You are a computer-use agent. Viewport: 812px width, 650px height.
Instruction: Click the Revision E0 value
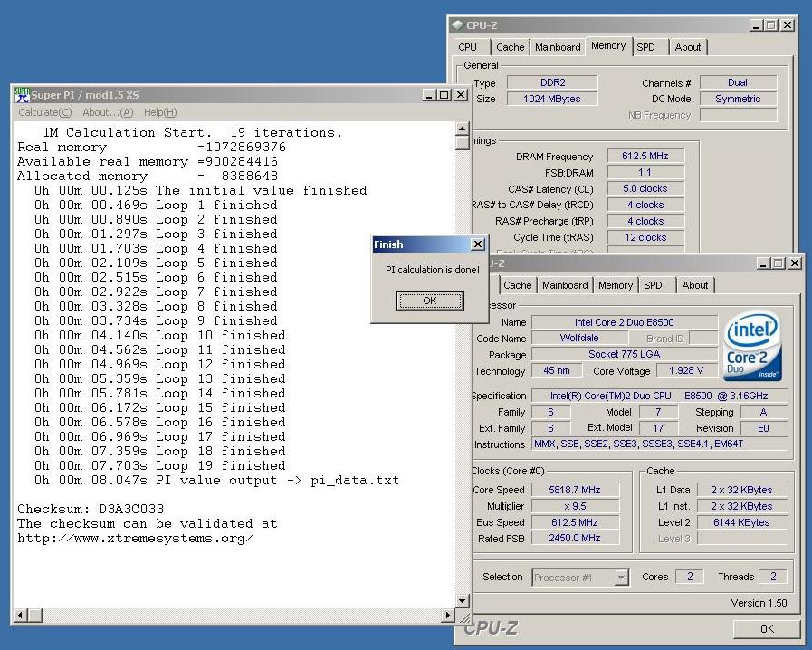click(764, 428)
